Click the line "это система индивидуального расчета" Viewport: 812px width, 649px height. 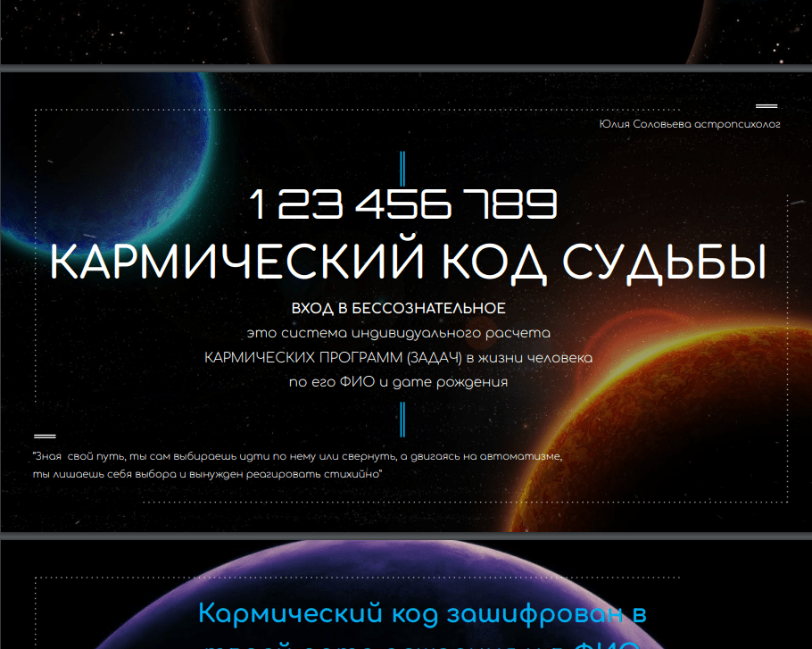[398, 333]
